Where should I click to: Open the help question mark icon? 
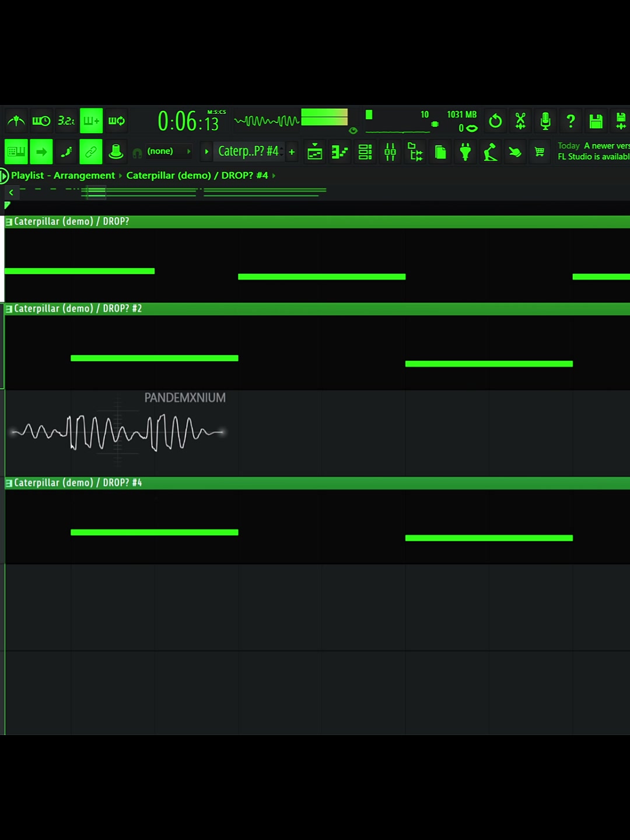point(570,121)
